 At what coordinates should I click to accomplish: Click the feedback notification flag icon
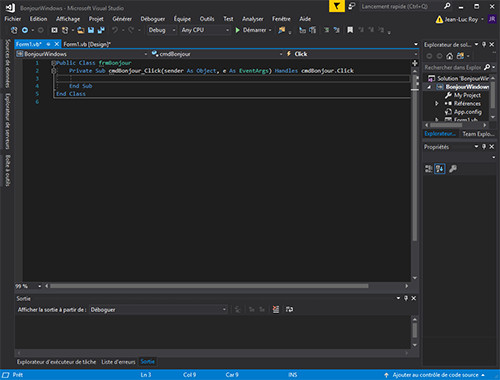pos(337,6)
